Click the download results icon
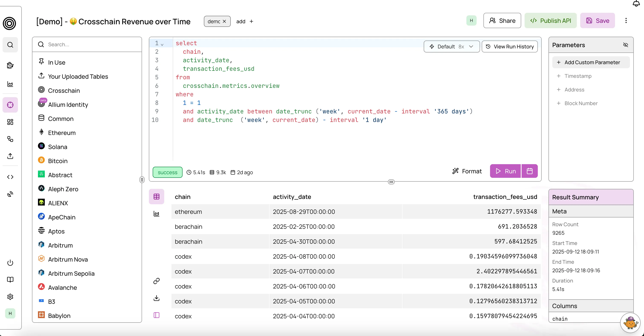Viewport: 644px width, 336px height. [157, 298]
